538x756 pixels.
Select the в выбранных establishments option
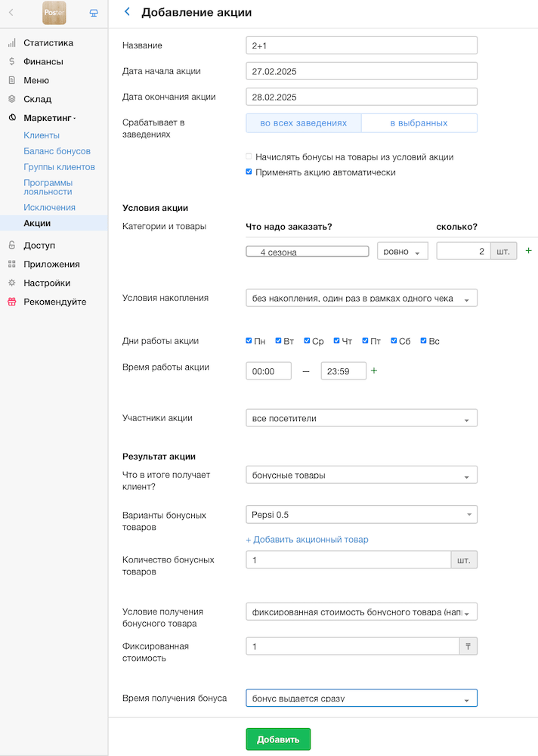419,123
